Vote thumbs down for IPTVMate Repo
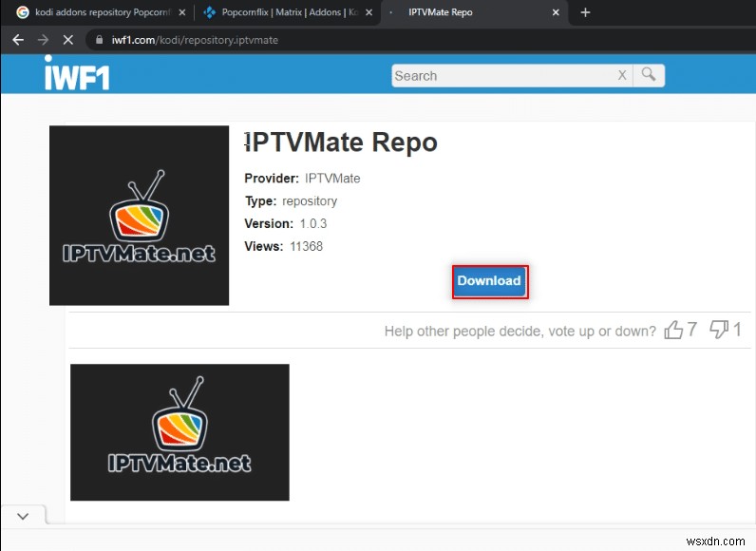Screen dimensions: 756x551 [718, 330]
